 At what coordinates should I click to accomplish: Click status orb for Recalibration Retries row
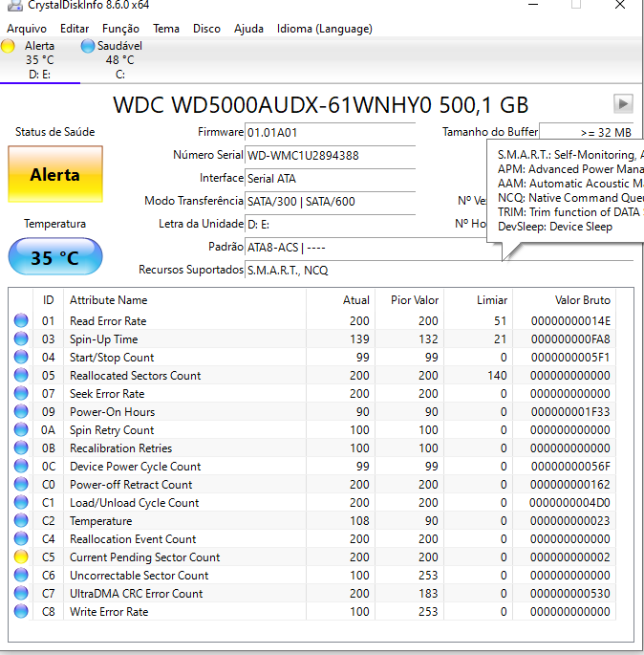click(21, 448)
